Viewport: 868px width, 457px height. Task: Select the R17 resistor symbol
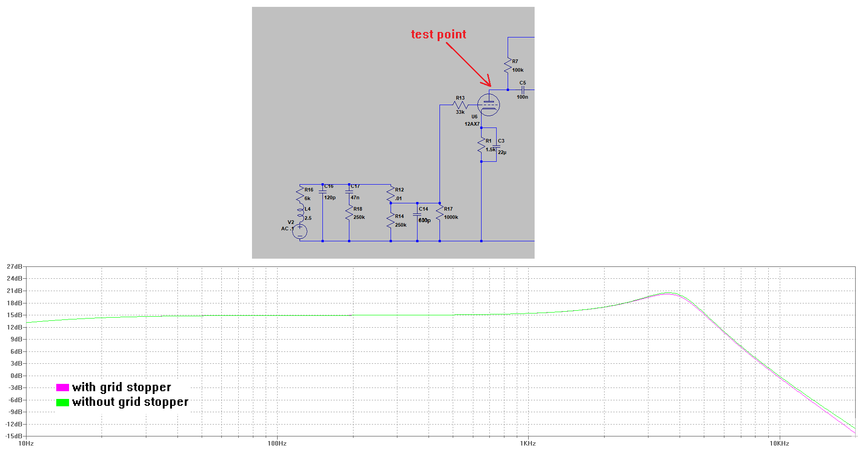click(439, 213)
